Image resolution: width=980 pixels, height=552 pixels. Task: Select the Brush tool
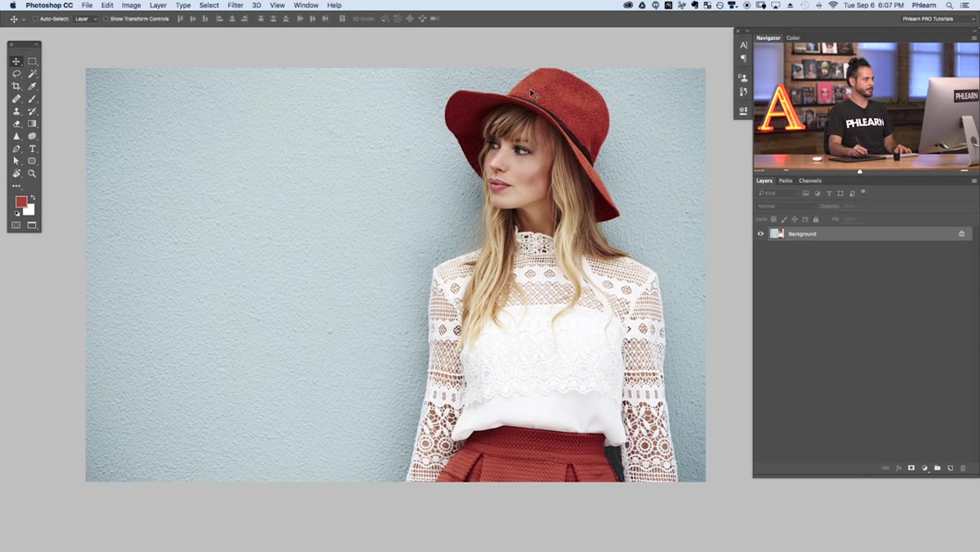pyautogui.click(x=32, y=99)
